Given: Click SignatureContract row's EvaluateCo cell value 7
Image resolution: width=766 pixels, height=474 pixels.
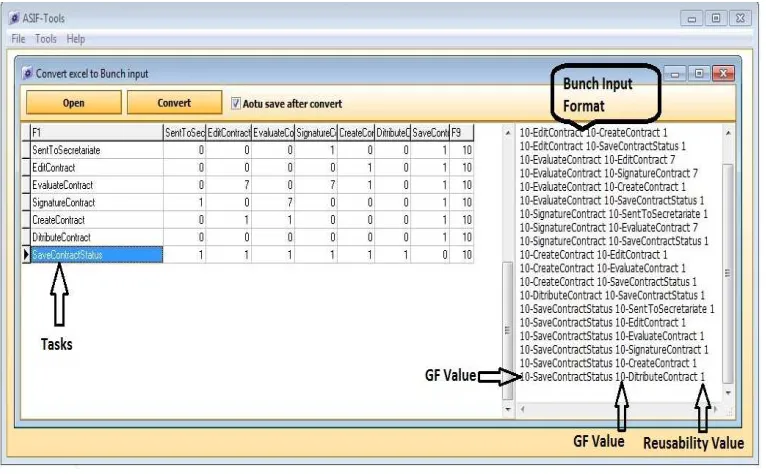Looking at the screenshot, I should [273, 202].
